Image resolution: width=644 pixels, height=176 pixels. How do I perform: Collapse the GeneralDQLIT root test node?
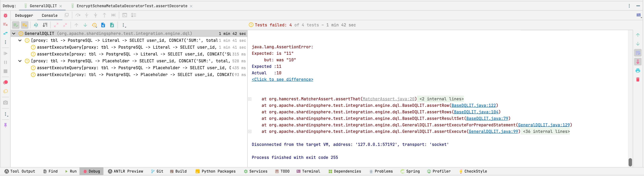pos(14,34)
